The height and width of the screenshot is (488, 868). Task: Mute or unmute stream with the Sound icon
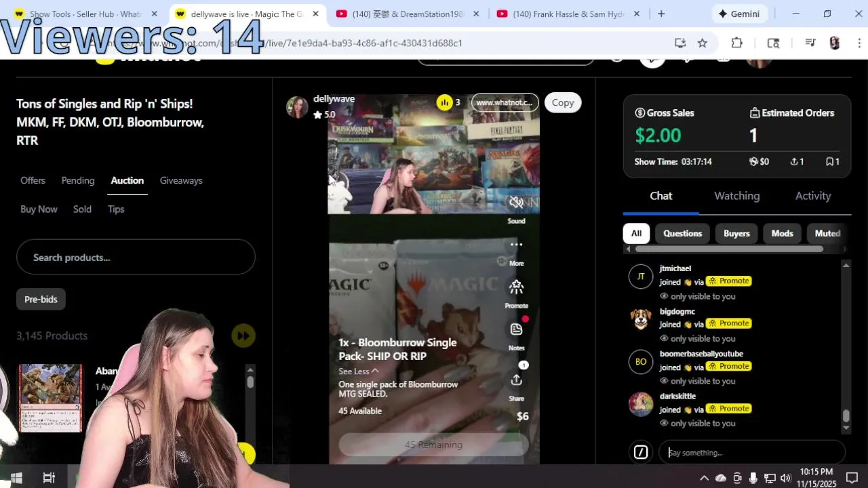coord(516,202)
